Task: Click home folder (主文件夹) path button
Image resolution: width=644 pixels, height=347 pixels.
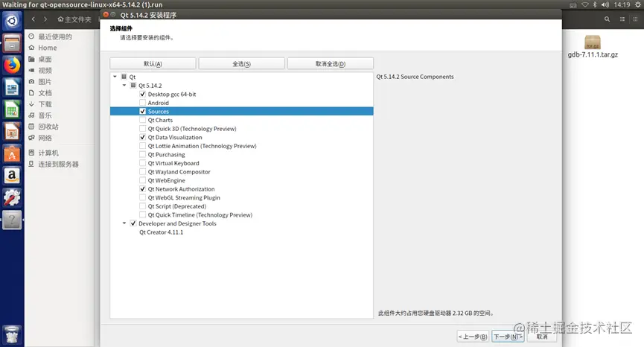Action: (74, 19)
